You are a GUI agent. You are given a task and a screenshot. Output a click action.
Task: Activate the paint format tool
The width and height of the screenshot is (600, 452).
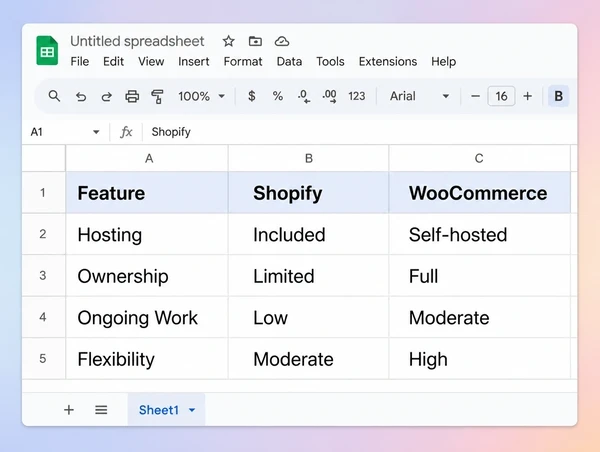coord(157,96)
